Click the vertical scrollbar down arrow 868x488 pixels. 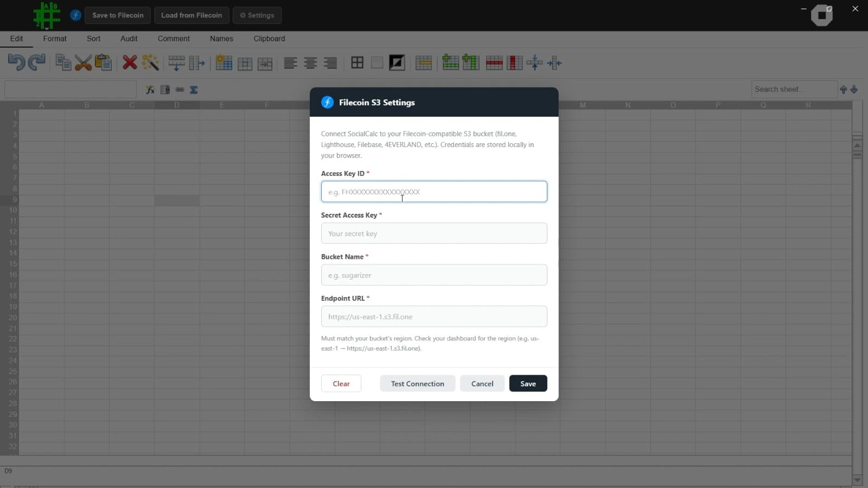click(857, 480)
